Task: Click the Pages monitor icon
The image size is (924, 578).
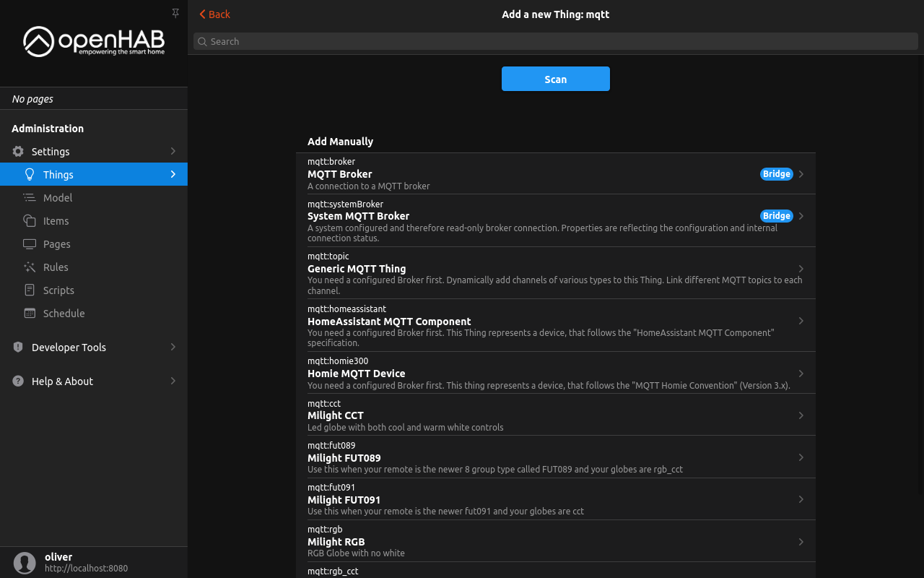Action: tap(30, 244)
